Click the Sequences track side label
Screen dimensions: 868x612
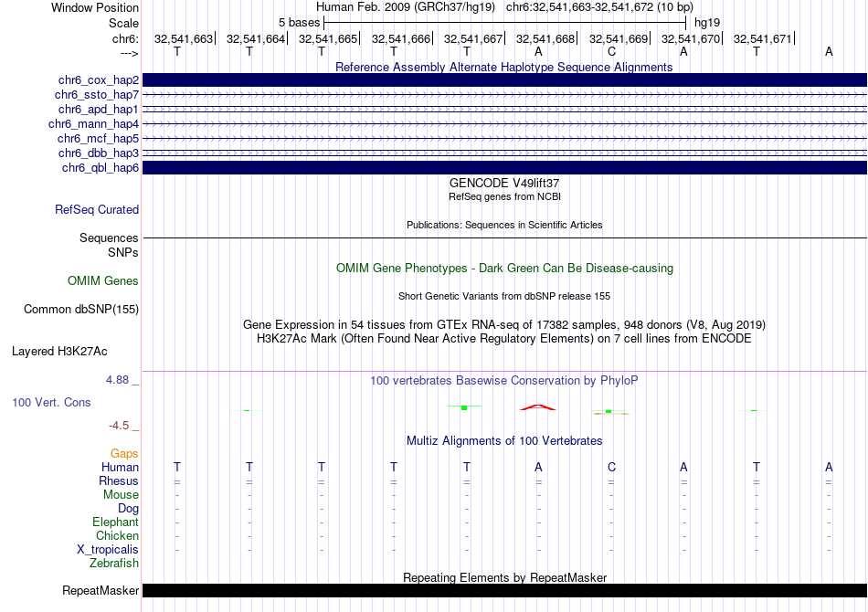[x=109, y=237]
